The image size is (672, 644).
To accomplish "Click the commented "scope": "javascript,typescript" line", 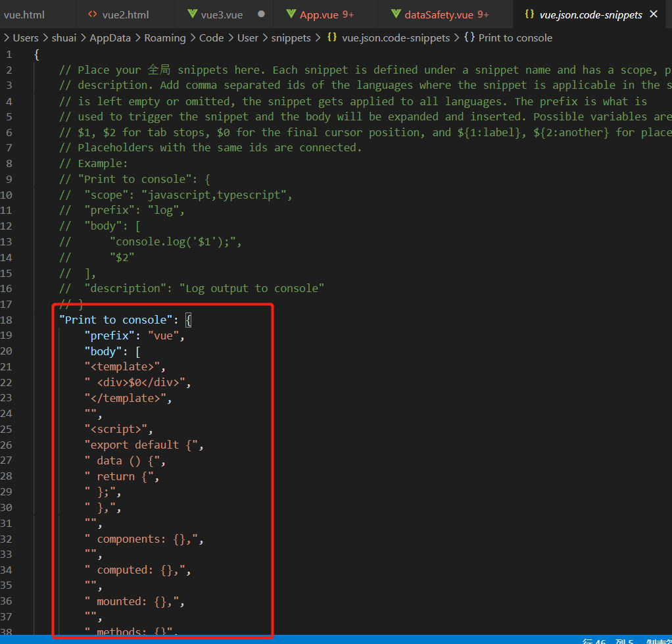I will pyautogui.click(x=176, y=195).
